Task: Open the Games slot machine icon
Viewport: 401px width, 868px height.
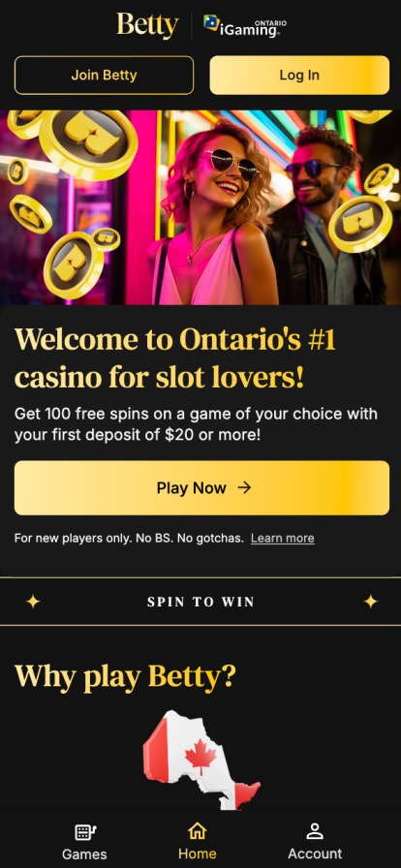Action: click(x=84, y=832)
